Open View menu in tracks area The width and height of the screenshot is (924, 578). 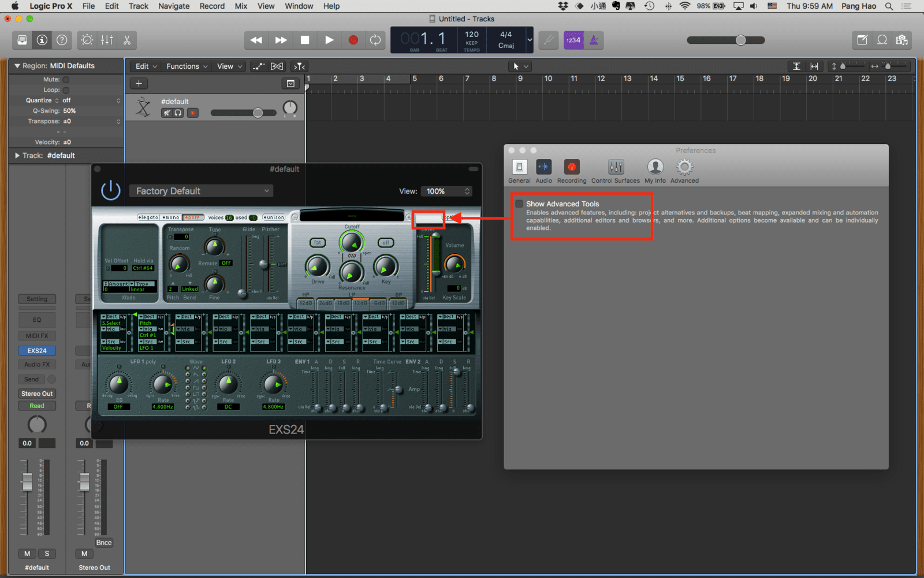tap(230, 66)
